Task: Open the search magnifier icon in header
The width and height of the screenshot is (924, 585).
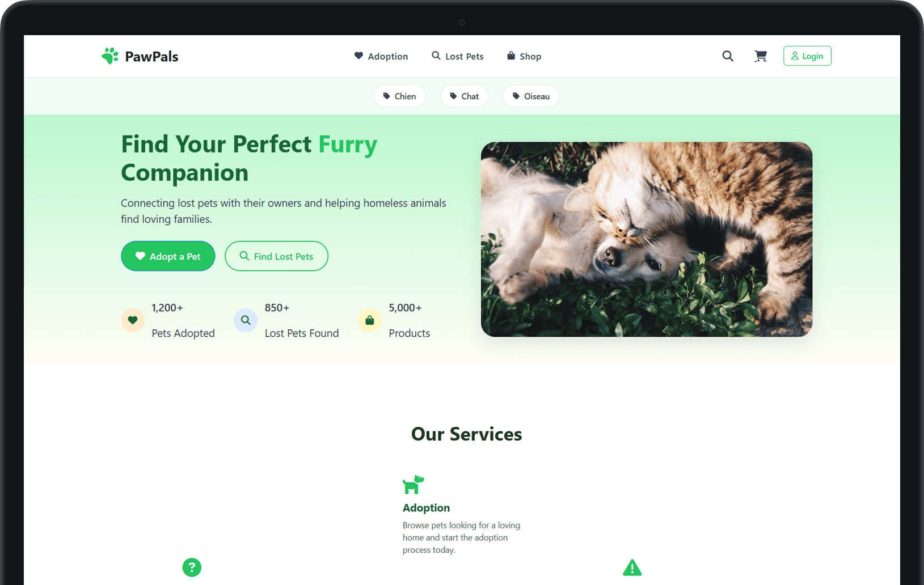Action: (728, 56)
